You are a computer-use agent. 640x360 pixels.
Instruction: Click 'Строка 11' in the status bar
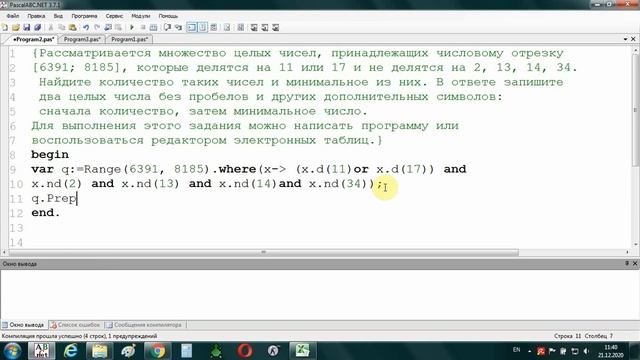[567, 336]
